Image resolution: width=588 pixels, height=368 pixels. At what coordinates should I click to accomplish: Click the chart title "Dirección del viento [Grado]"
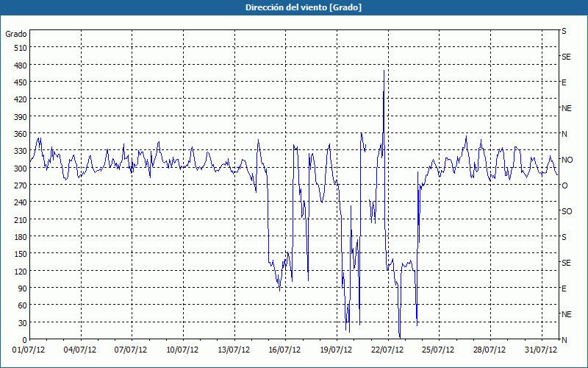[x=304, y=7]
